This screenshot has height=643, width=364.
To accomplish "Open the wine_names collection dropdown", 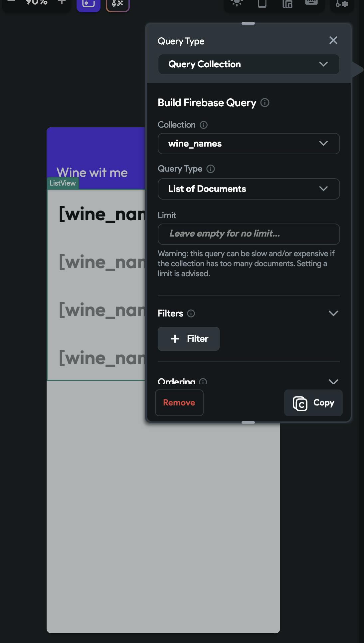I will tap(249, 144).
